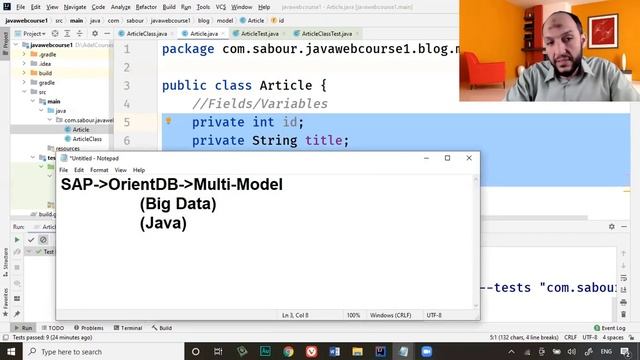
Task: Expand the gradle folder
Action: [24, 82]
